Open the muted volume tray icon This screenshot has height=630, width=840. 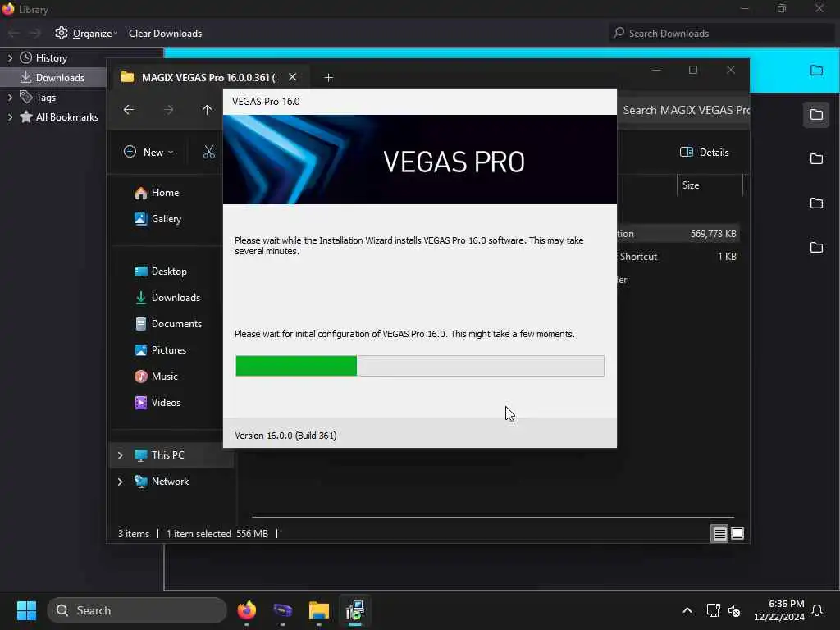pos(734,610)
